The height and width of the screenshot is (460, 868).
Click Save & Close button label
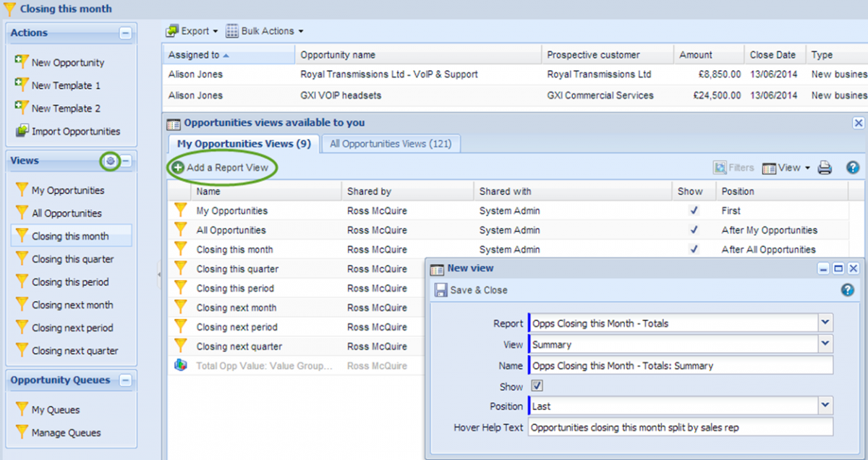[479, 290]
